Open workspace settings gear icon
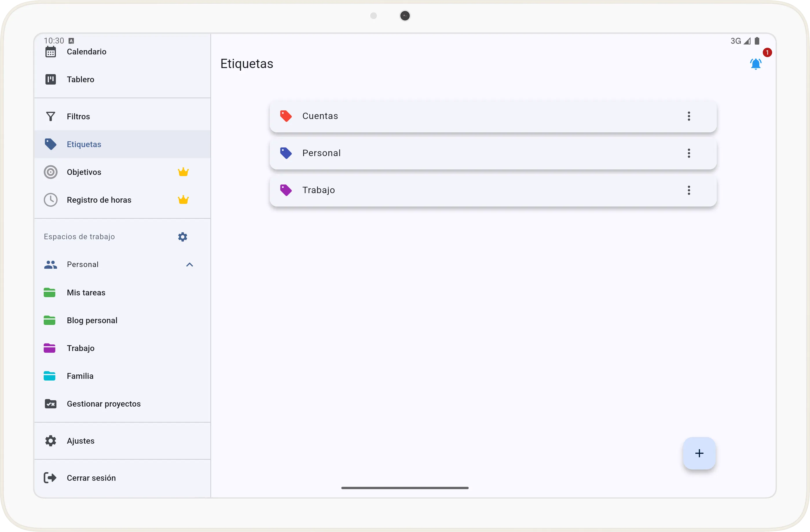 click(x=182, y=237)
